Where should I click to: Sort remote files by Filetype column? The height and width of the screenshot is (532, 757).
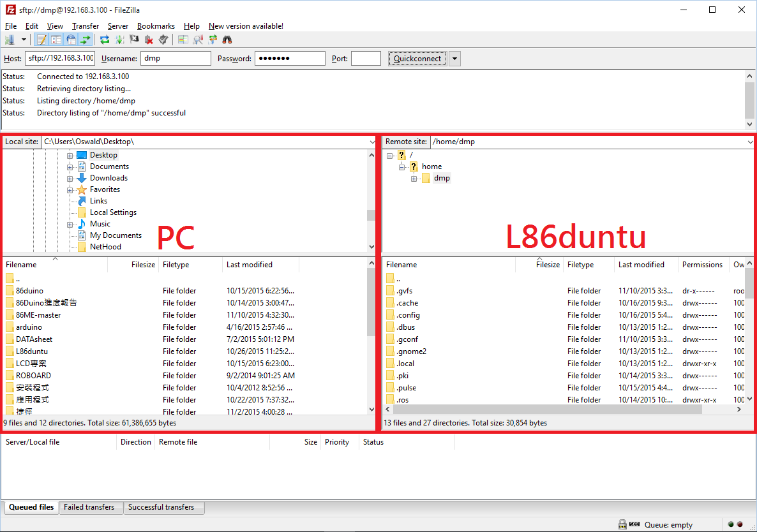[x=589, y=265]
